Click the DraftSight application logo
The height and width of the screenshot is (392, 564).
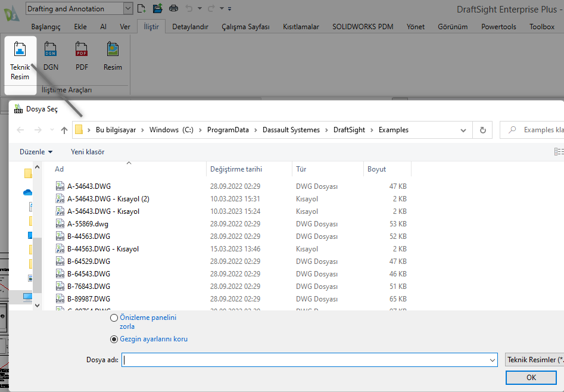pos(12,14)
